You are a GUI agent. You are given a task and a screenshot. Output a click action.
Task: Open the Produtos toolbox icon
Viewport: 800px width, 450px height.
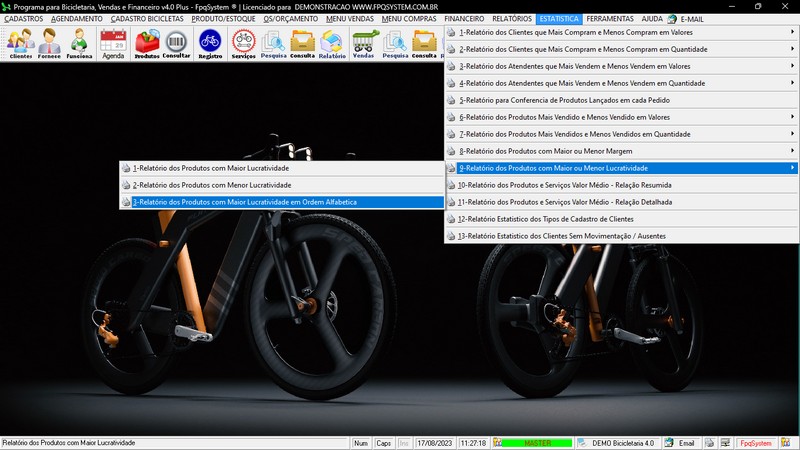coord(147,43)
